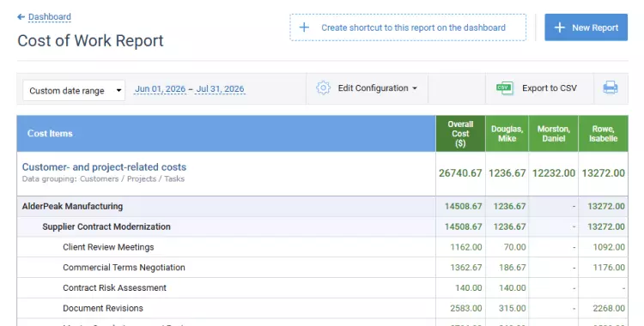Select the Supplier Contract Modernization row
The image size is (644, 326).
[x=322, y=226]
